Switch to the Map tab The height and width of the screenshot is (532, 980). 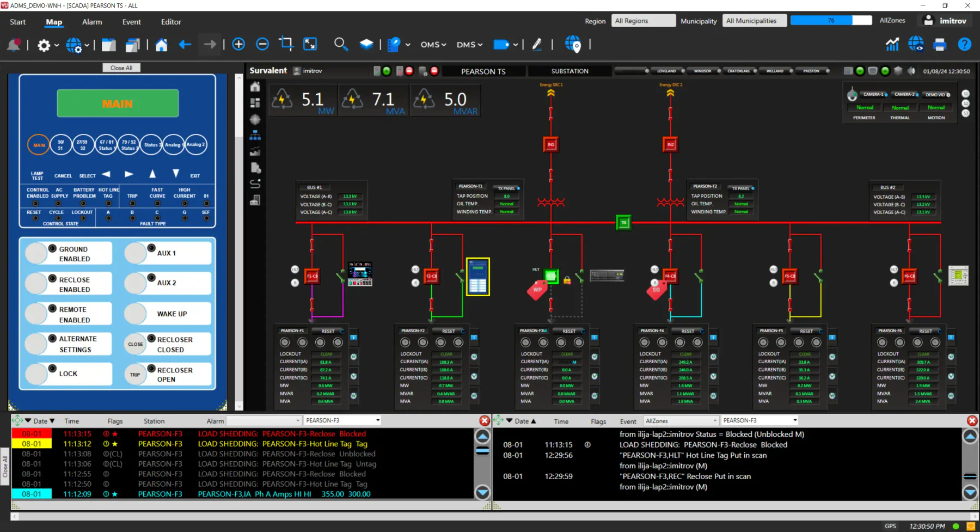pyautogui.click(x=54, y=22)
